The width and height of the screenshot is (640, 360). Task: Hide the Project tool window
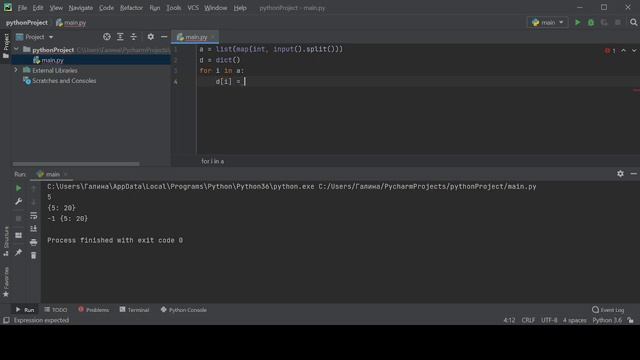164,37
